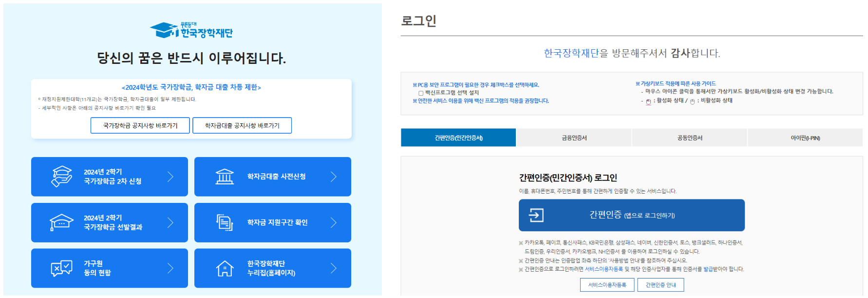
Task: Click the 서비스이용자등록 button
Action: click(x=607, y=285)
